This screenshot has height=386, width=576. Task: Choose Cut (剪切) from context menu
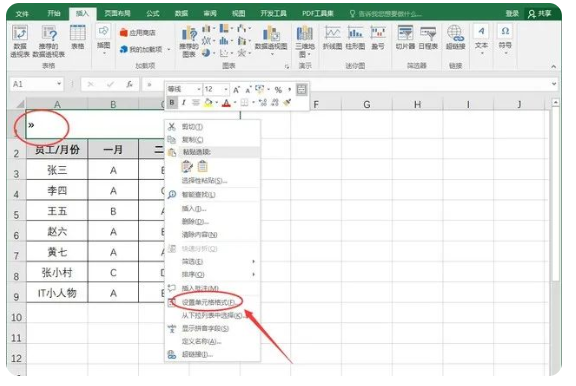[213, 127]
